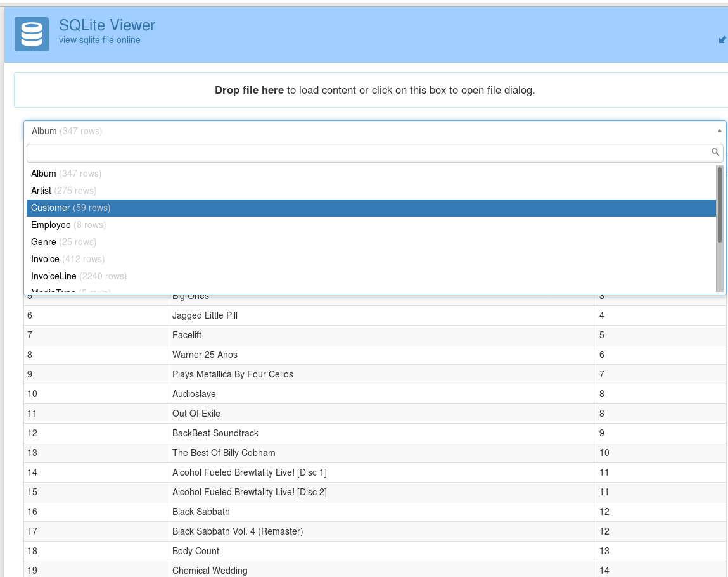Click the Album (347 rows) selected dropdown box
Viewport: 728px width, 577px height.
point(374,131)
